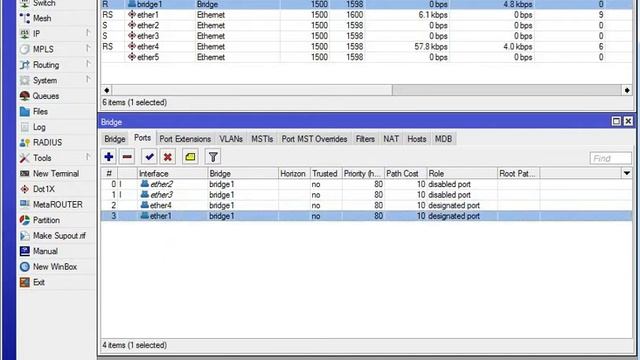Switch to the NAT tab
The height and width of the screenshot is (360, 640).
pos(391,139)
